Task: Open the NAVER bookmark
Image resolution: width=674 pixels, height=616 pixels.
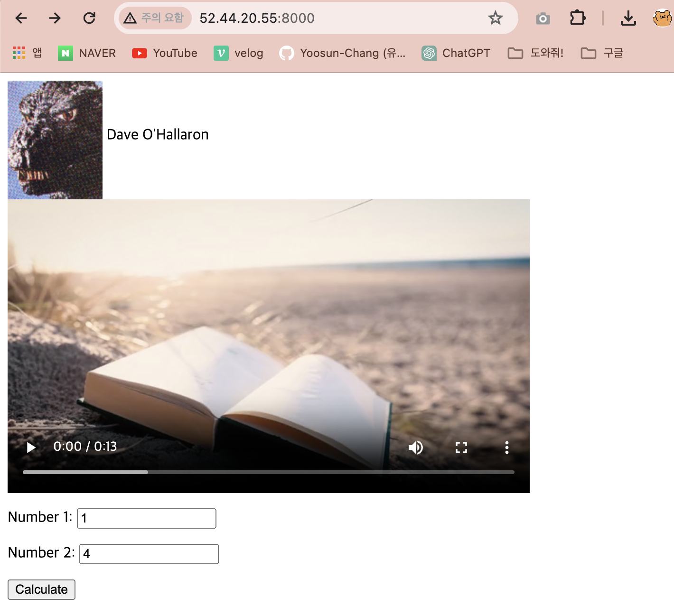Action: (x=87, y=53)
